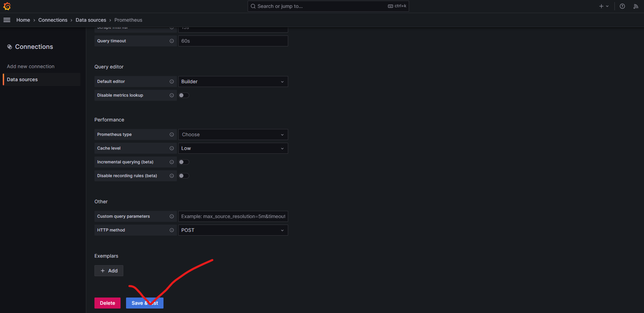The image size is (644, 313).
Task: Go to Home breadcrumb
Action: (x=23, y=20)
